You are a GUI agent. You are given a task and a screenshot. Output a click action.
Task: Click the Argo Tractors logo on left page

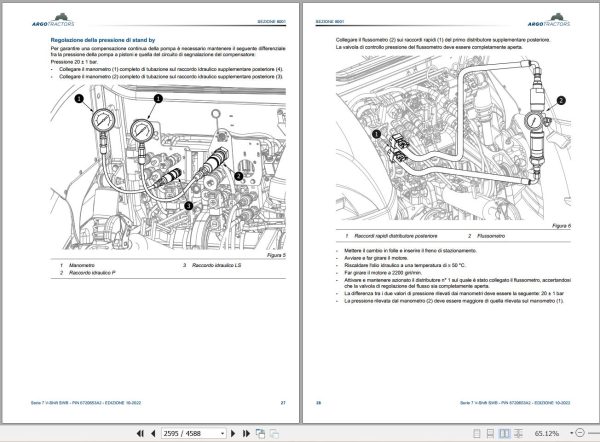53,20
